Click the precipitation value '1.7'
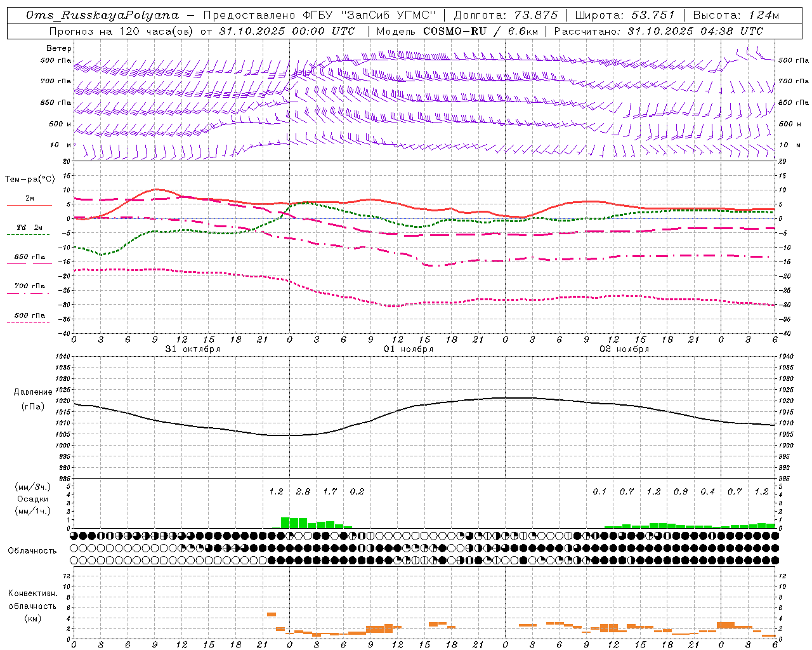Viewport: 812px width, 650px height. (x=330, y=492)
